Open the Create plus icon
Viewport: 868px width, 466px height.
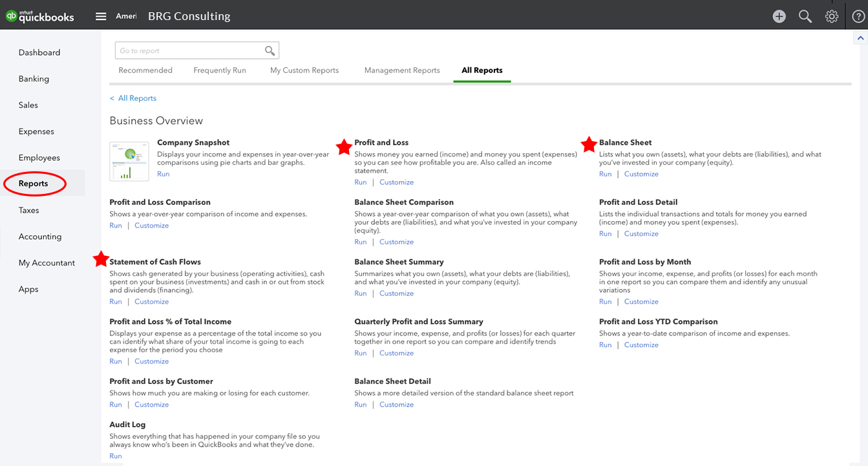[779, 17]
